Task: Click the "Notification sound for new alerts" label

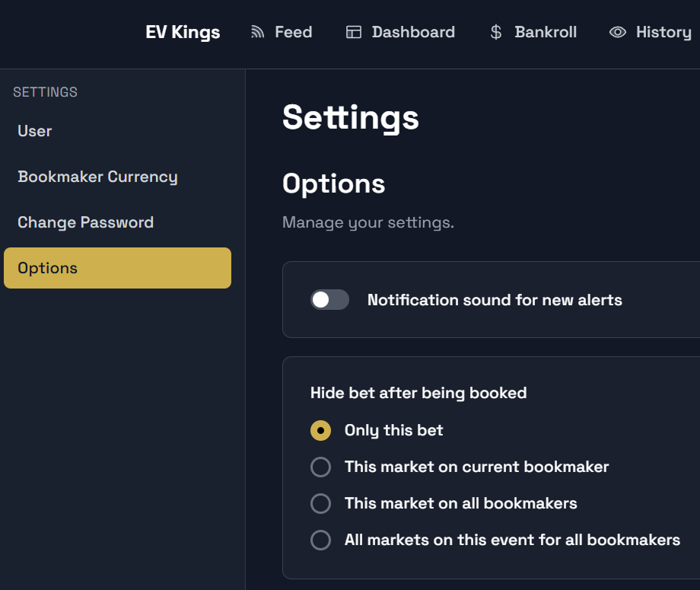Action: (495, 300)
